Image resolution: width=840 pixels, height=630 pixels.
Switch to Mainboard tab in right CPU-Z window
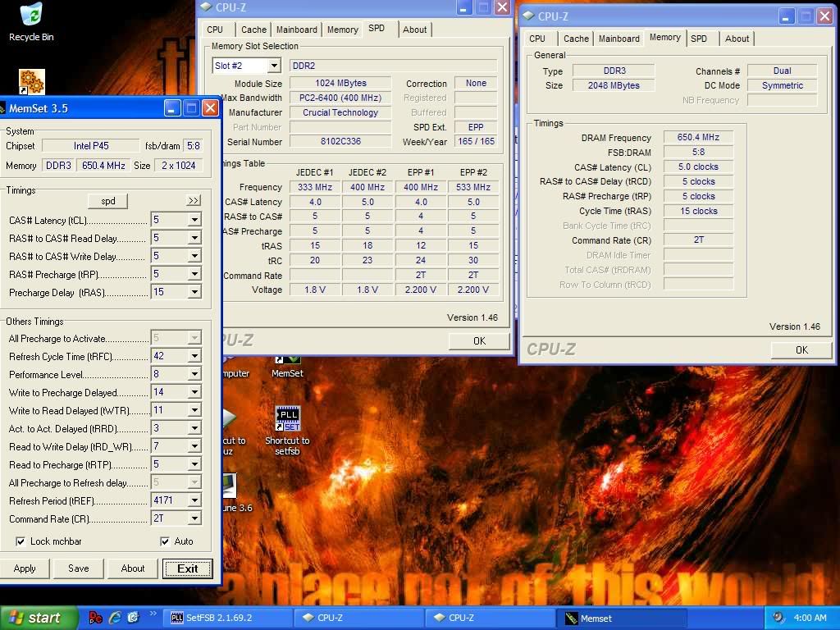(x=619, y=39)
